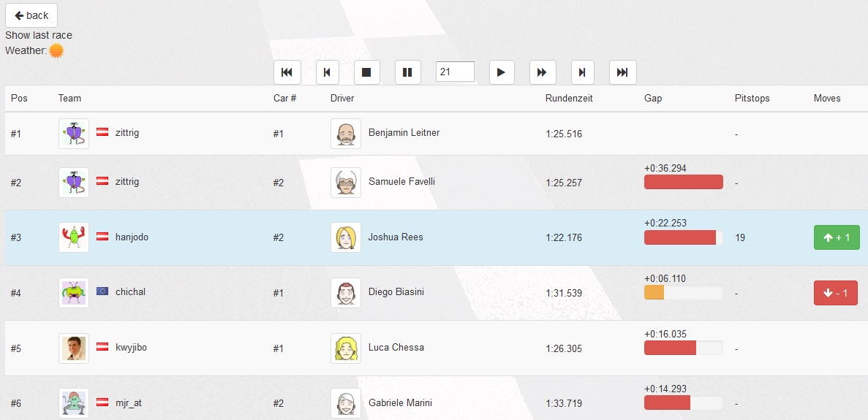Image resolution: width=868 pixels, height=420 pixels.
Task: Click hanjodo team crab logo
Action: click(74, 237)
